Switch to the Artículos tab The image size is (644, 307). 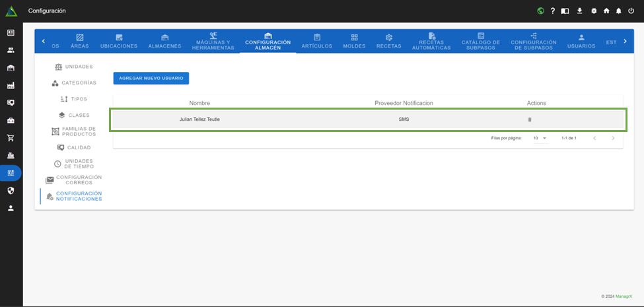(317, 42)
